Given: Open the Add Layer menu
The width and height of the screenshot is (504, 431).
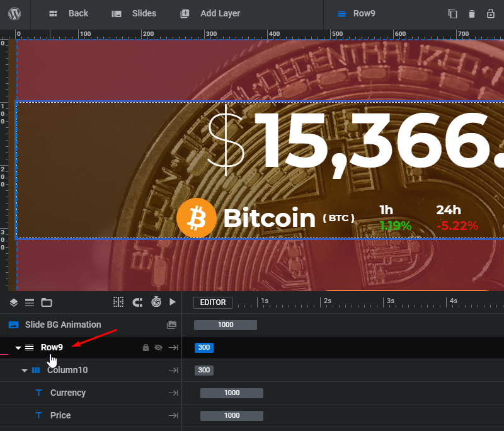Looking at the screenshot, I should tap(220, 13).
